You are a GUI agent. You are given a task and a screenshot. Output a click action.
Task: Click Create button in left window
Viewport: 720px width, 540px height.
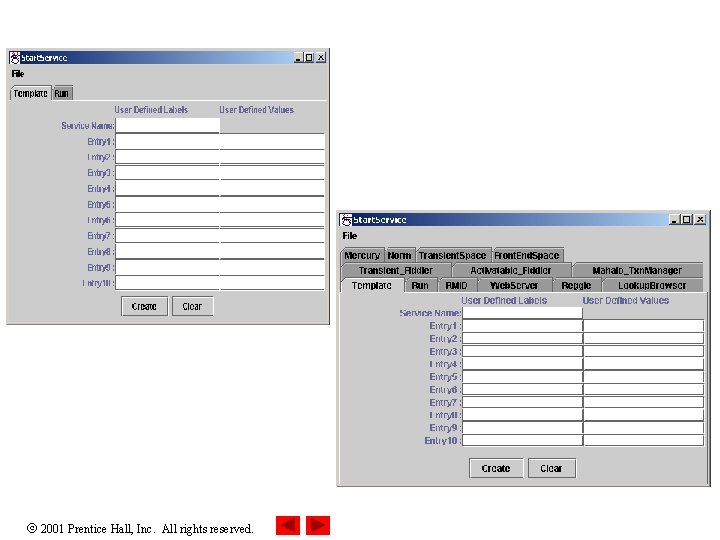click(144, 306)
